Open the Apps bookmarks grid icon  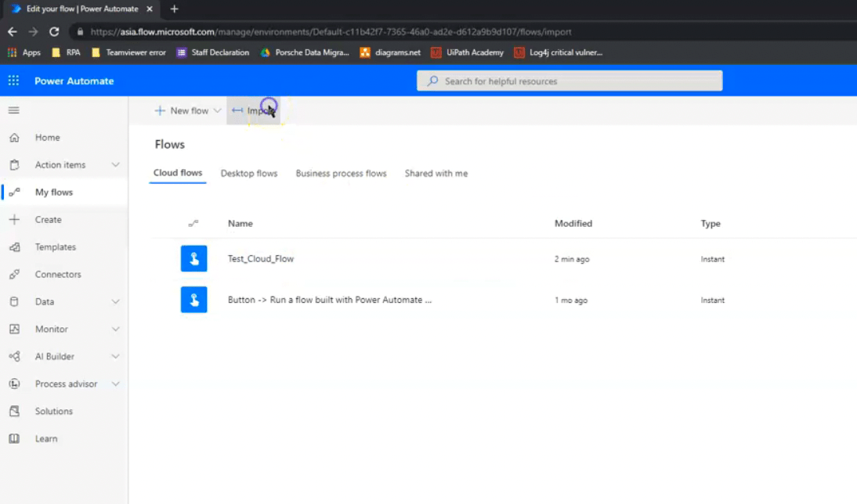click(12, 52)
